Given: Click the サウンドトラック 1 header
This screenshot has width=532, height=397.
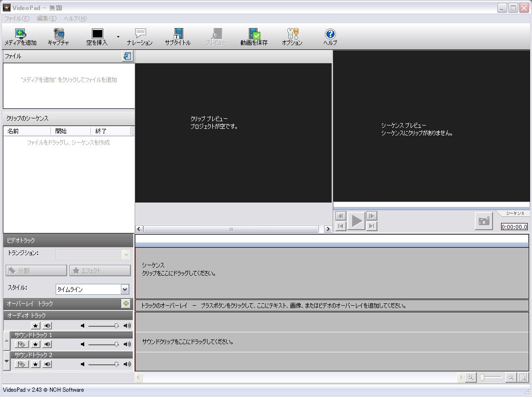Looking at the screenshot, I should tap(71, 335).
